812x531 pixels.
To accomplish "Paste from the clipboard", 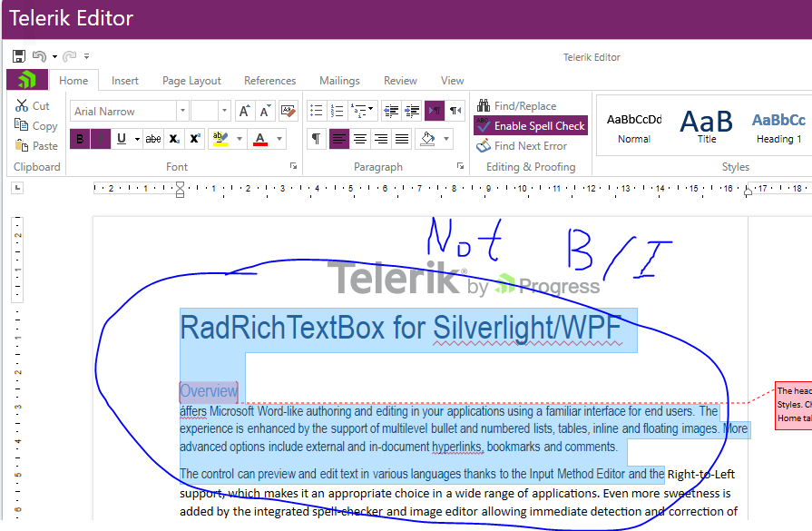I will coord(36,146).
